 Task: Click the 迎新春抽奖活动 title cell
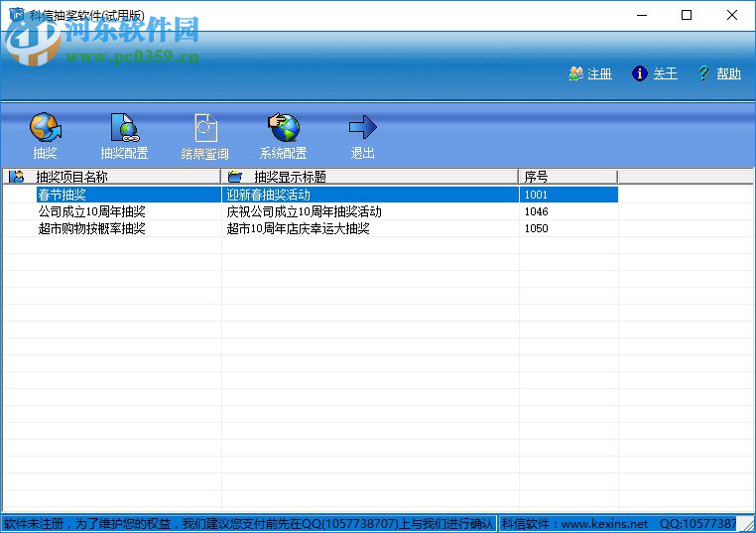point(370,195)
